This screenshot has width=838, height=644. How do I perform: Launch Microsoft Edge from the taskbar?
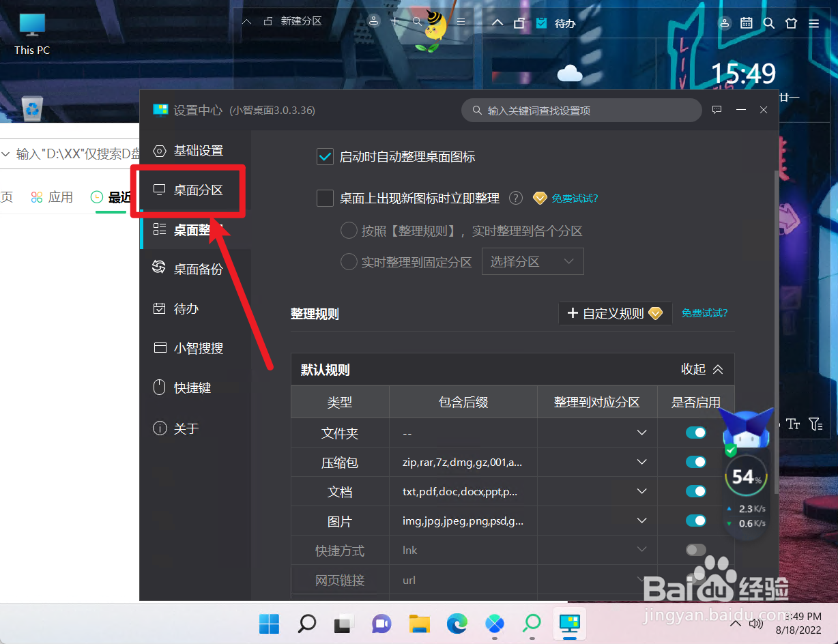tap(457, 623)
